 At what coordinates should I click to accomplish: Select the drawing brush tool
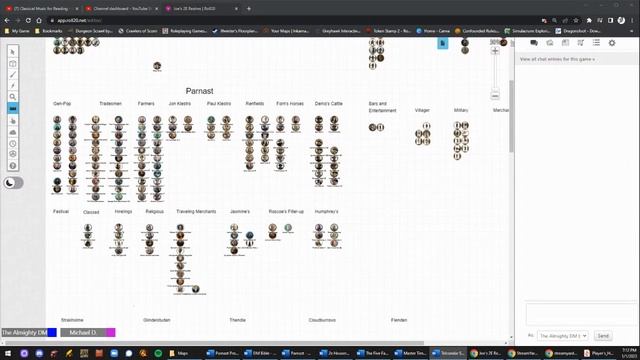pos(13,75)
